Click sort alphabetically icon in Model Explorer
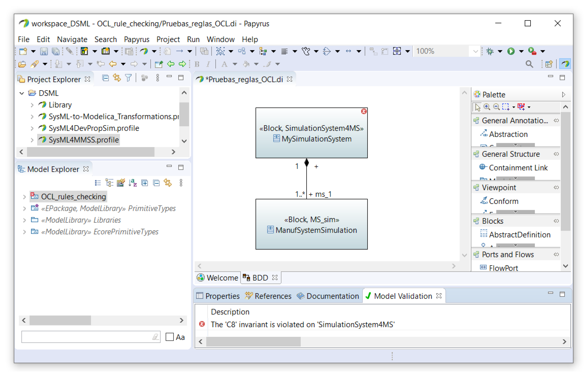This screenshot has height=376, width=588. [133, 183]
